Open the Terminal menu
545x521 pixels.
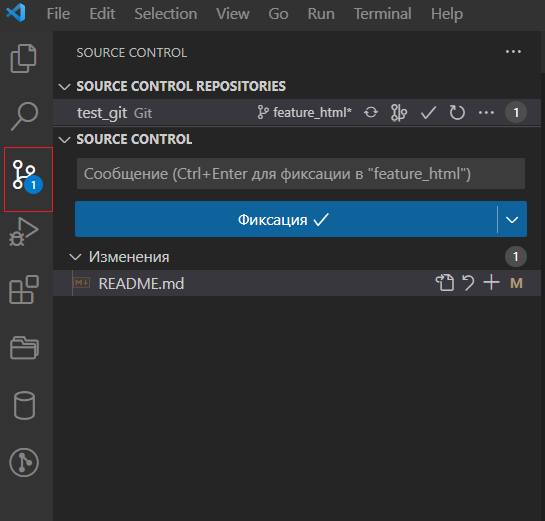tap(383, 14)
